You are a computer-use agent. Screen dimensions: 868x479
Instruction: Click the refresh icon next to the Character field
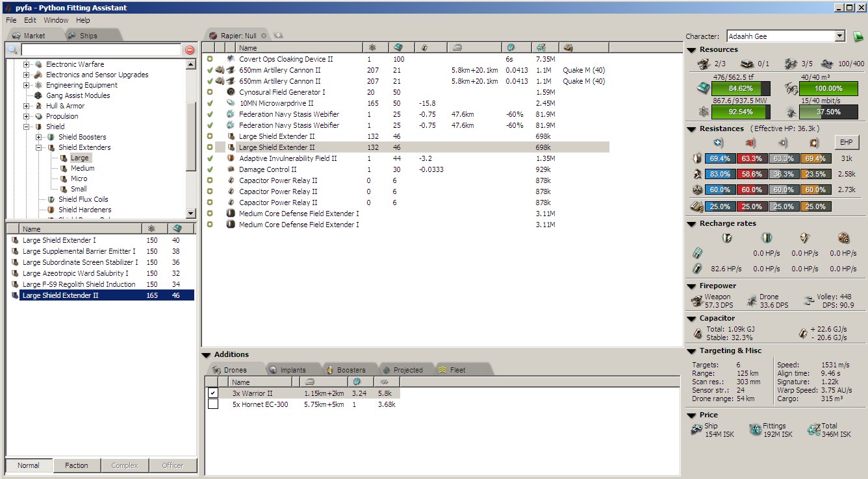click(858, 36)
